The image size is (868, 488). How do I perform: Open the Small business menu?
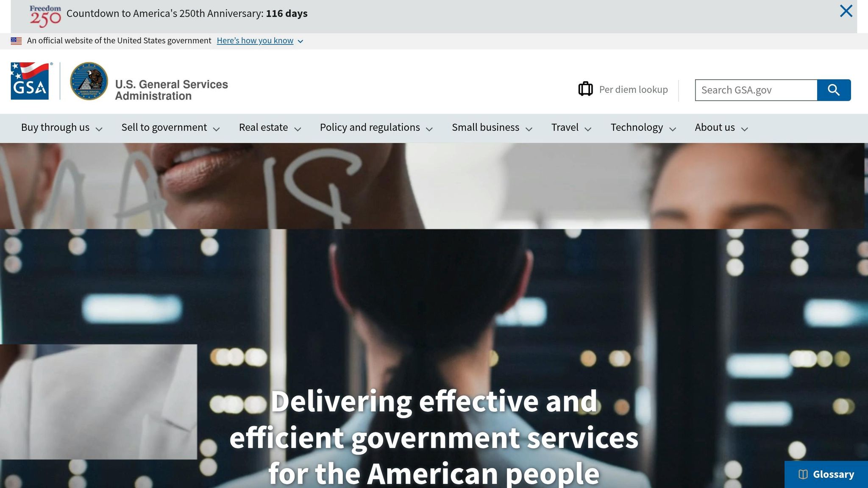[492, 128]
